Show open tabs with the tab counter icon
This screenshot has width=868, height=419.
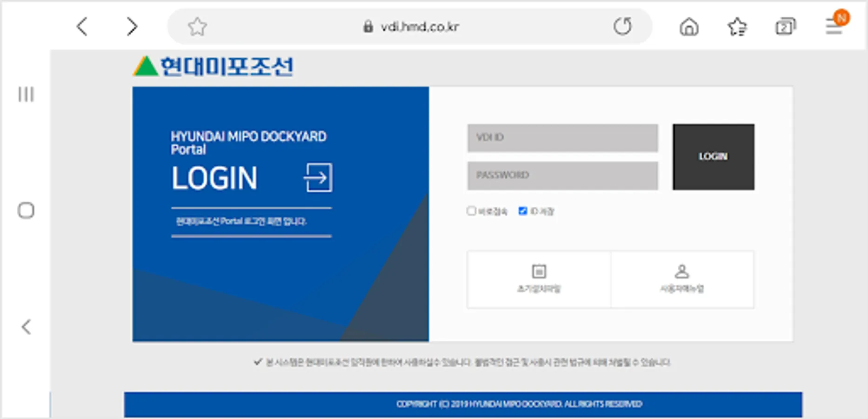(x=785, y=27)
